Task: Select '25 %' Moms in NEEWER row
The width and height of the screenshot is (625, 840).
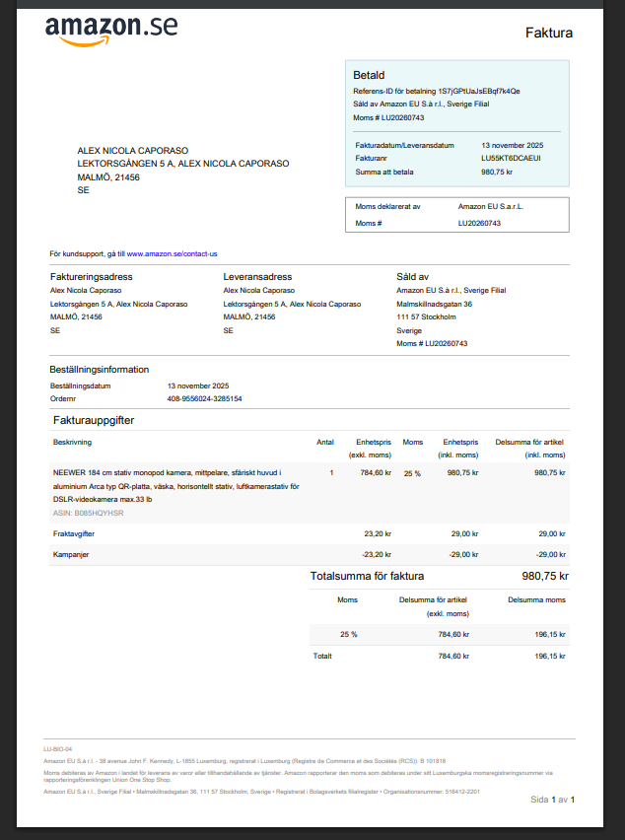Action: [412, 473]
